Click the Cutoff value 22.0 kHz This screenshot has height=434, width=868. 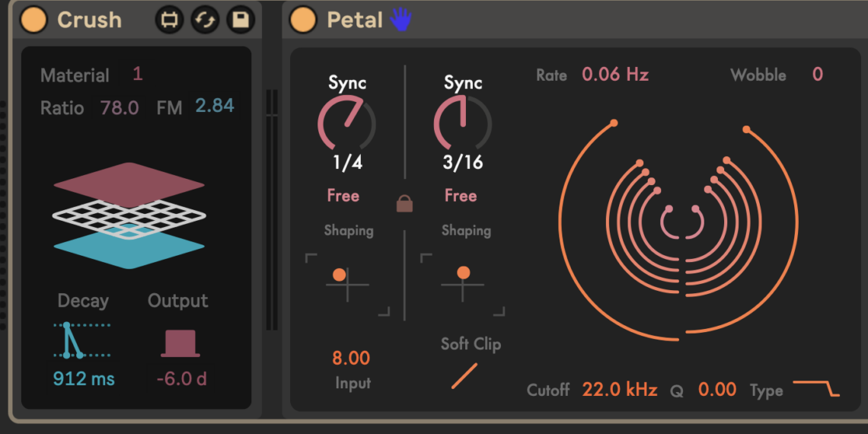[619, 390]
